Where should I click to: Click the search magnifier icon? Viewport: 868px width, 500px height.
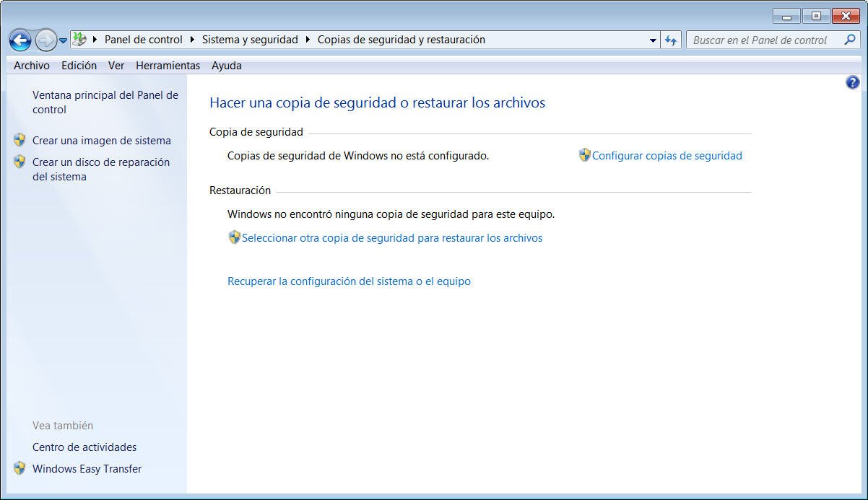click(849, 40)
